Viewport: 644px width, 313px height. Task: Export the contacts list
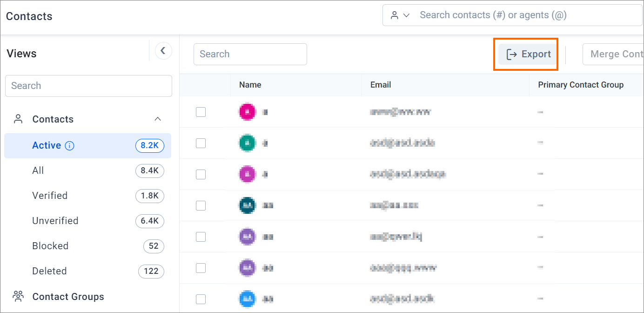click(x=528, y=54)
